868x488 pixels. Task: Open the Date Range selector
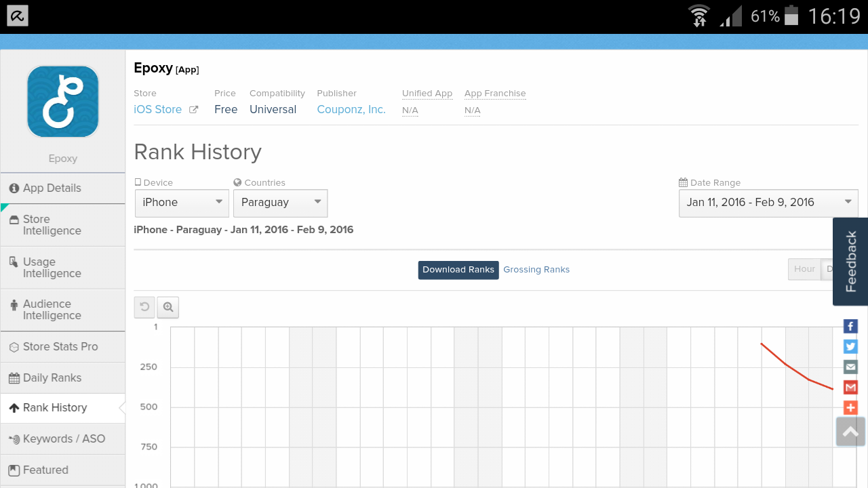(768, 203)
